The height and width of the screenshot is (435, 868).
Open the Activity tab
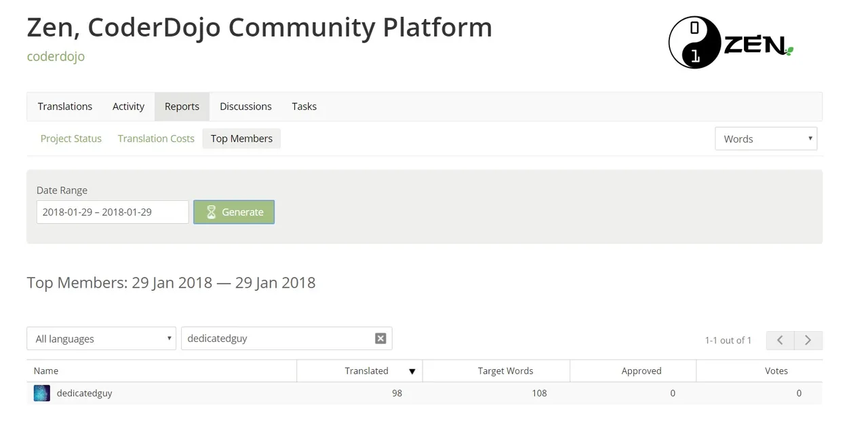[x=128, y=107]
